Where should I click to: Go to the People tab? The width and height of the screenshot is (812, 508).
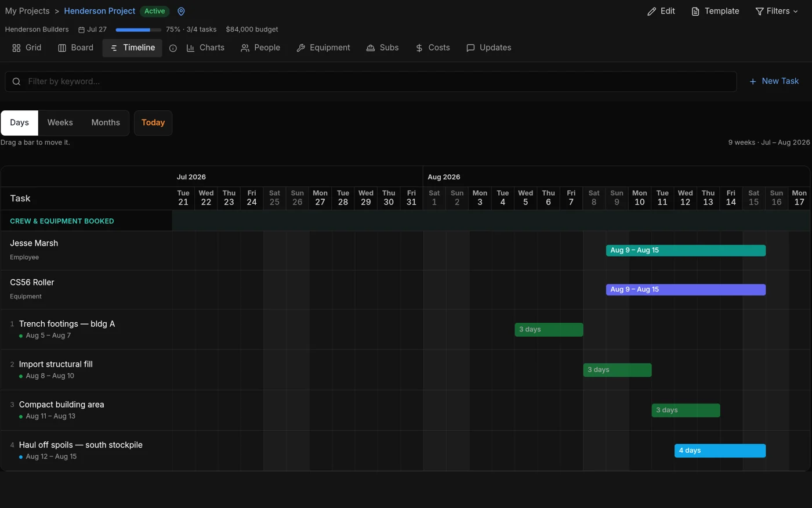coord(260,48)
